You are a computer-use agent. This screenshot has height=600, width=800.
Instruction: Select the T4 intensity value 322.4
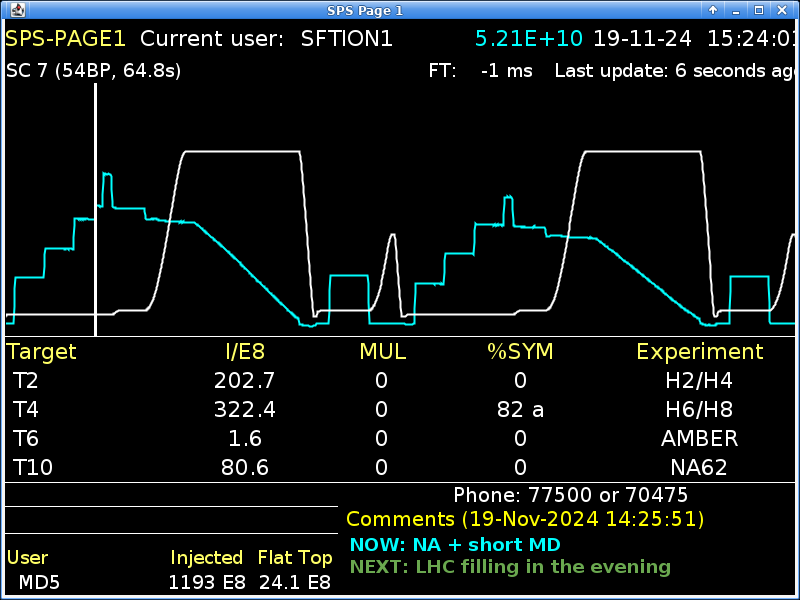coord(244,409)
